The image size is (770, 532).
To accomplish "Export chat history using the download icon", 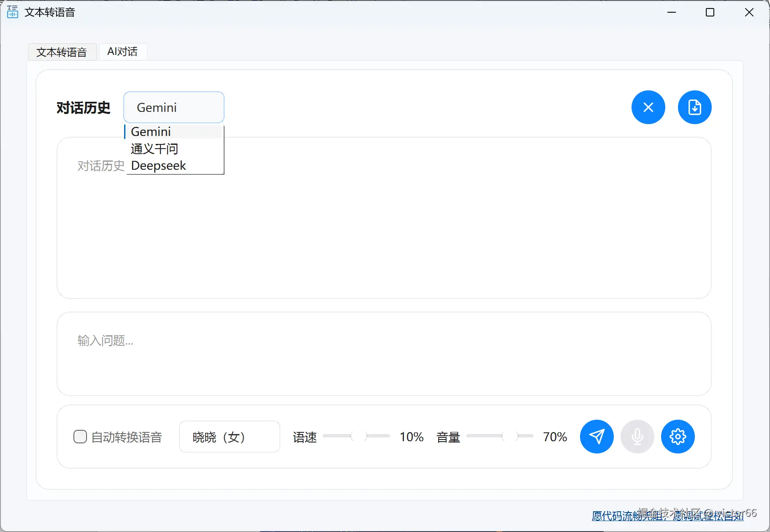I will (694, 107).
